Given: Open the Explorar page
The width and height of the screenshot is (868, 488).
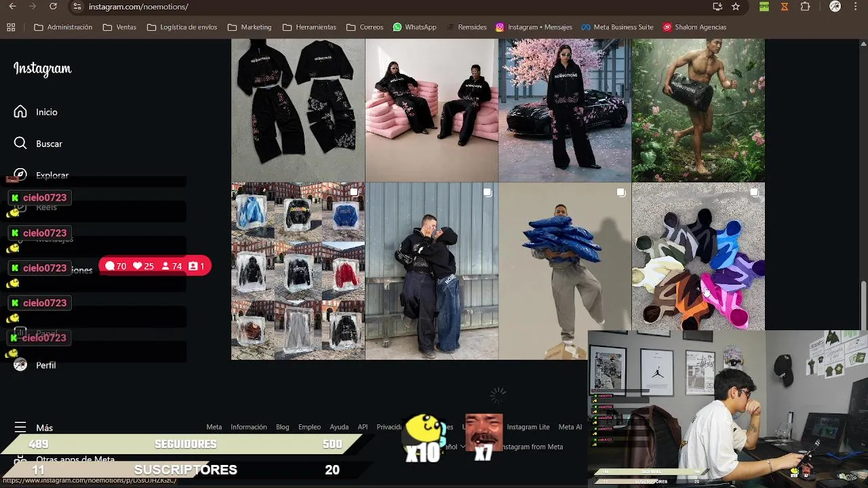Looking at the screenshot, I should point(41,175).
